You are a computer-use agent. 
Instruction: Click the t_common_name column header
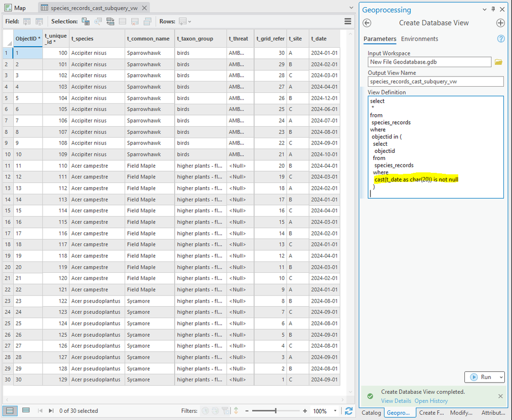point(150,38)
